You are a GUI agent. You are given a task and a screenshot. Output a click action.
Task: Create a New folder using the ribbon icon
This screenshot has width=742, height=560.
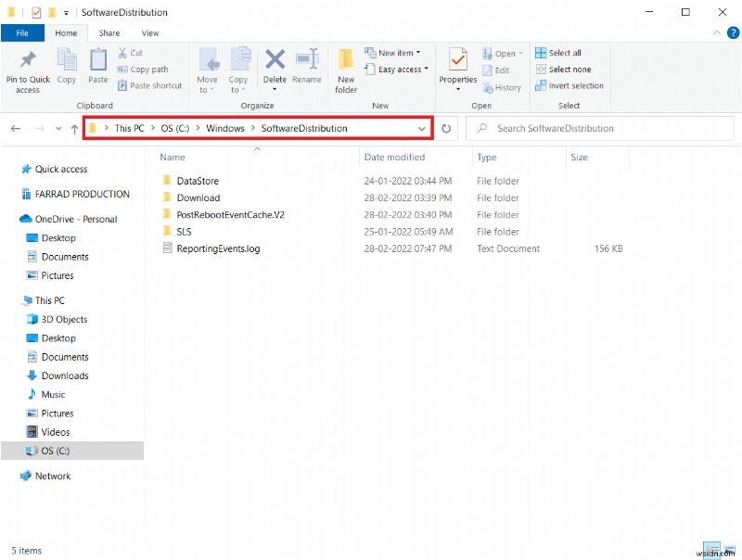(x=345, y=71)
